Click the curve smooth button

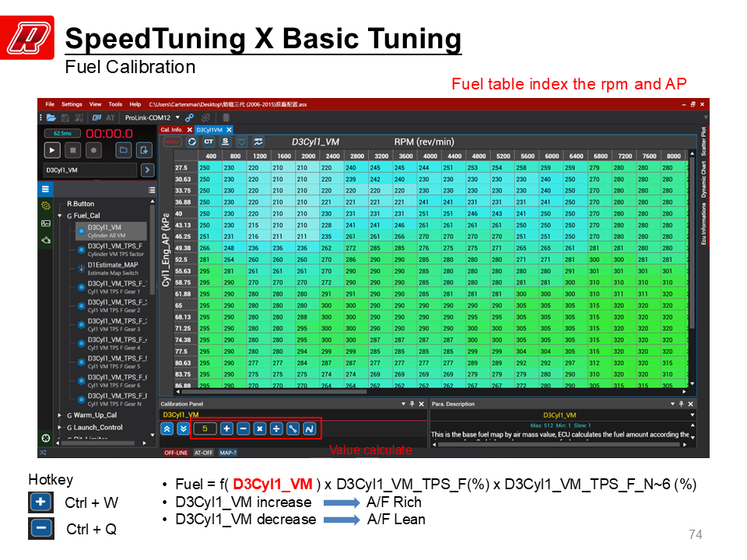click(x=309, y=429)
